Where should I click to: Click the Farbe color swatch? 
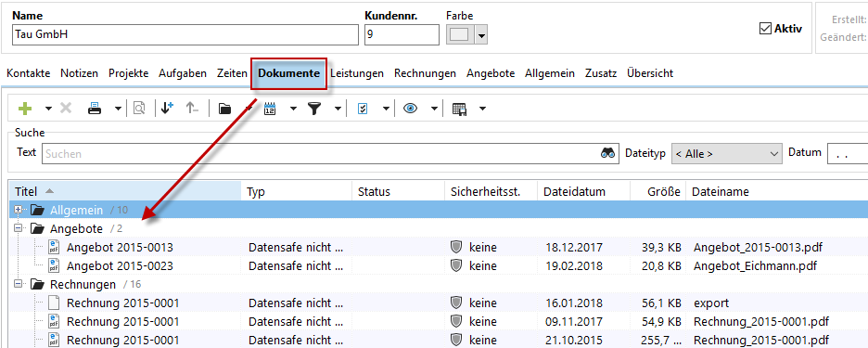point(459,35)
